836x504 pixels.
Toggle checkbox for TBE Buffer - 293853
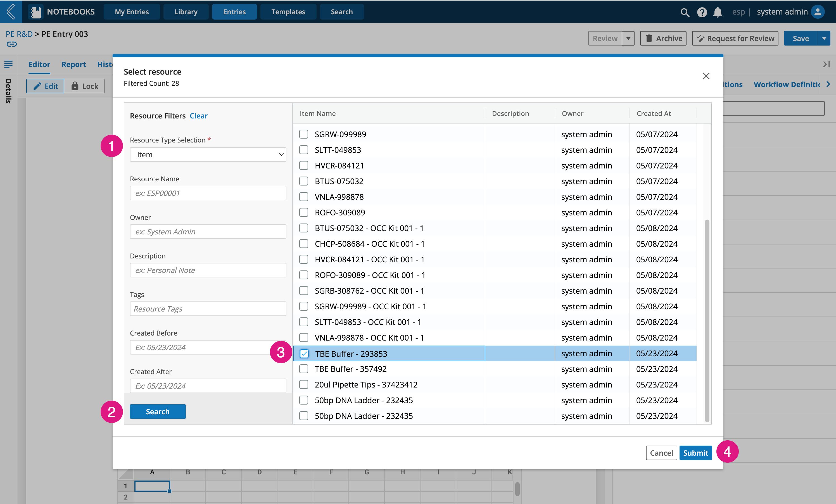304,353
